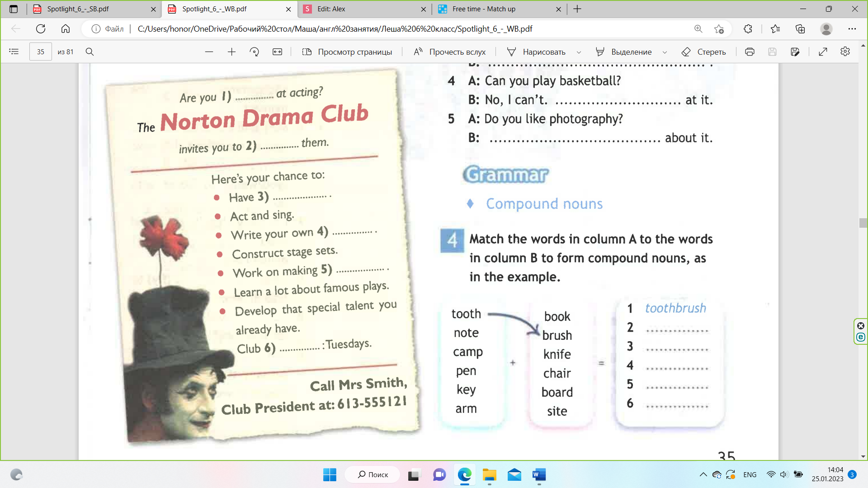The width and height of the screenshot is (868, 488).
Task: Click the Page view (Просмотр страницы) button
Action: [x=347, y=52]
